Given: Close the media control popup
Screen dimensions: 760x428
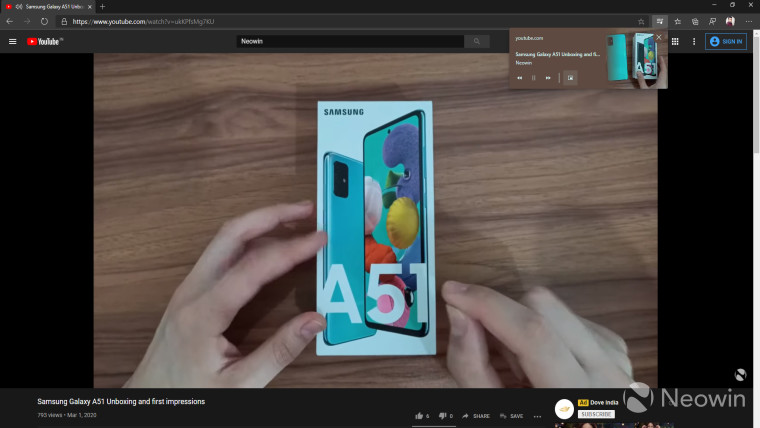Looking at the screenshot, I should [x=658, y=37].
